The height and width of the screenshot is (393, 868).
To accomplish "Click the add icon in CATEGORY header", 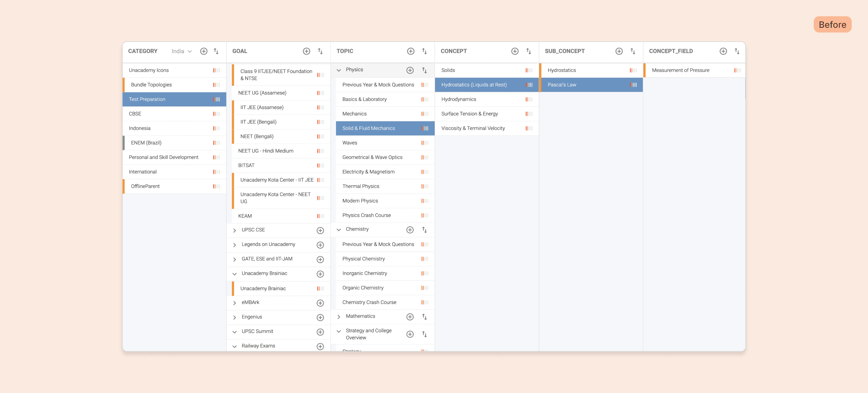I will click(x=204, y=51).
